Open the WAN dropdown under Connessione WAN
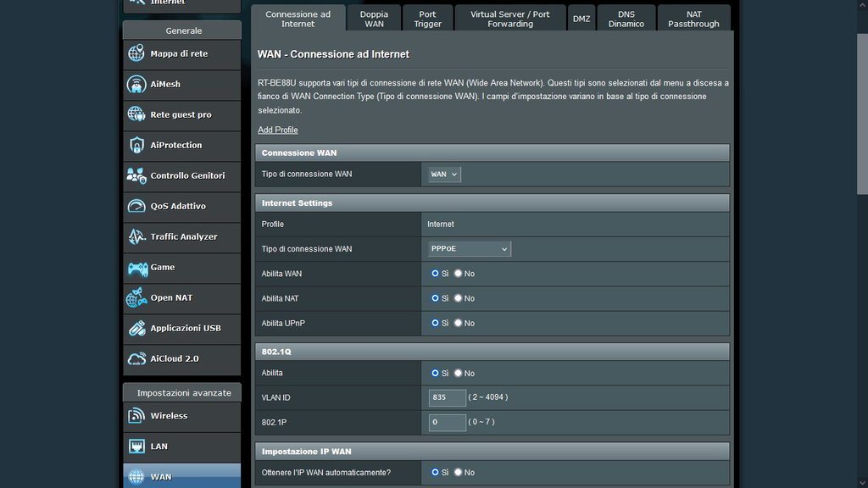Viewport: 868px width, 488px height. click(x=444, y=175)
